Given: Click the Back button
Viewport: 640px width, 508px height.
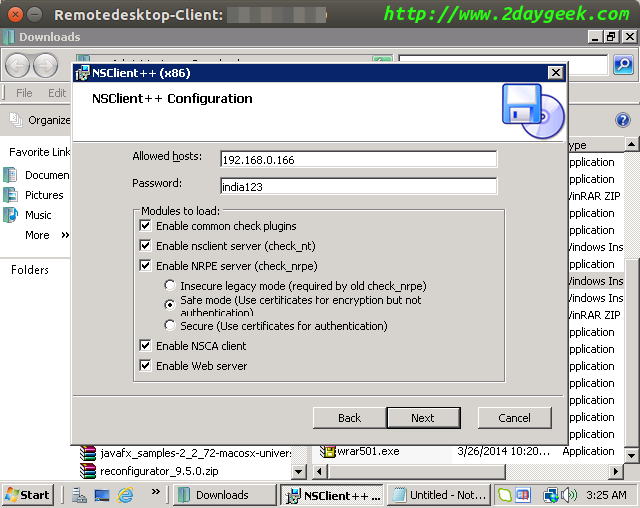Looking at the screenshot, I should point(349,418).
